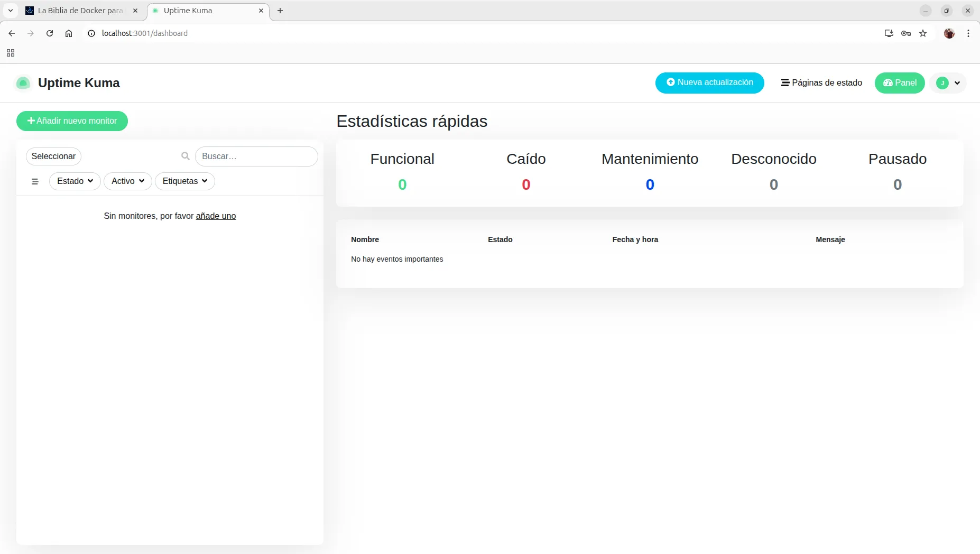
Task: Open Páginas de estado
Action: coord(821,82)
